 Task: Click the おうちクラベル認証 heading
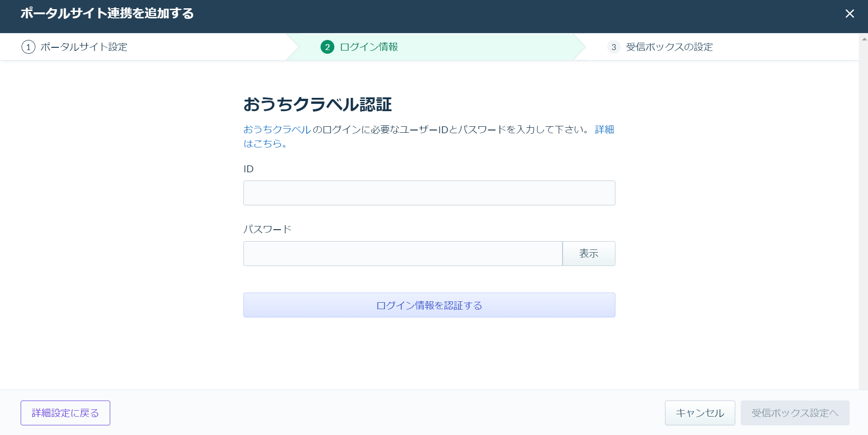317,104
